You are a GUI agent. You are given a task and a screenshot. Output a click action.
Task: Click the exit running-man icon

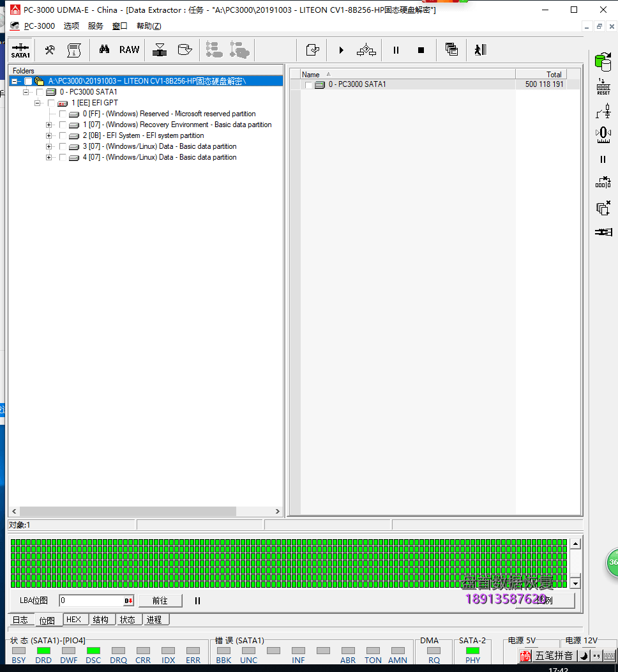pos(481,50)
